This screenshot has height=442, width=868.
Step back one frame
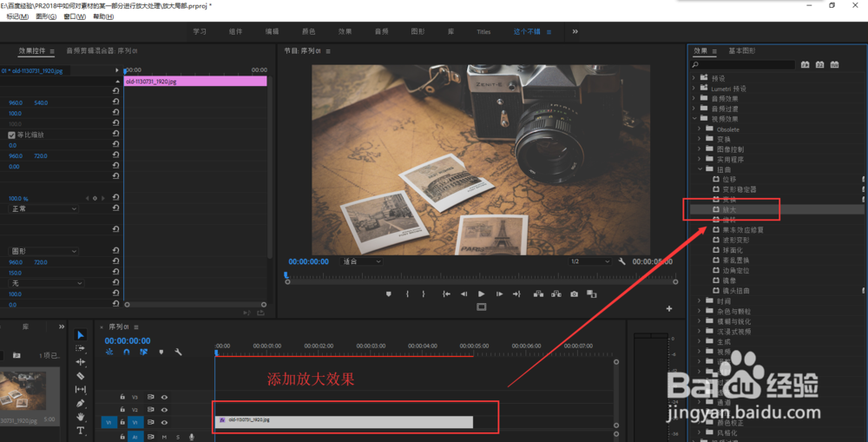464,294
